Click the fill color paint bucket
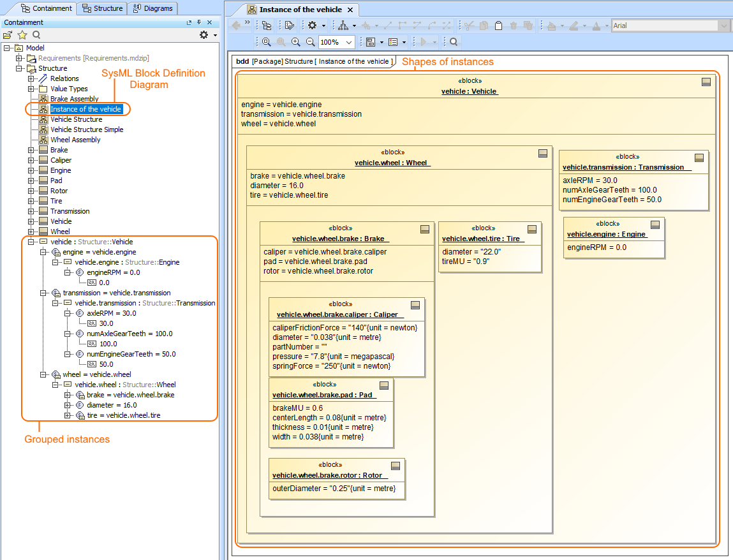Screen dimensions: 733x560 [552, 26]
